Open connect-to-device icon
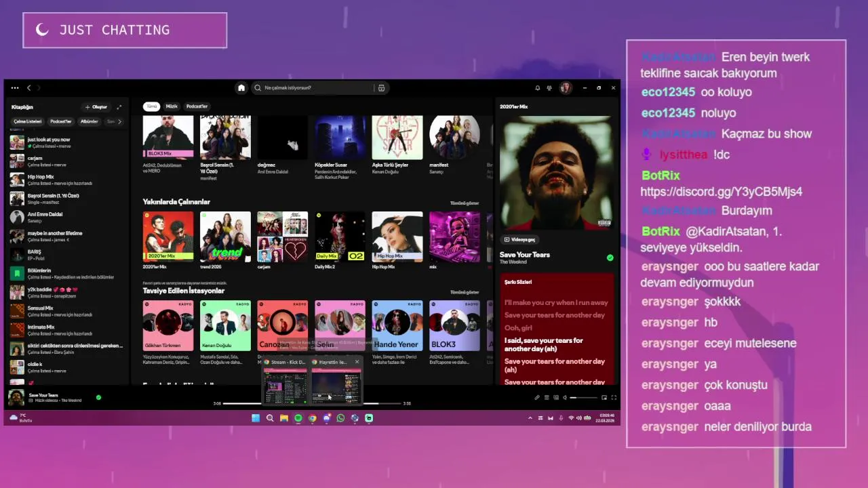Screen dimensions: 868x488 click(x=555, y=398)
